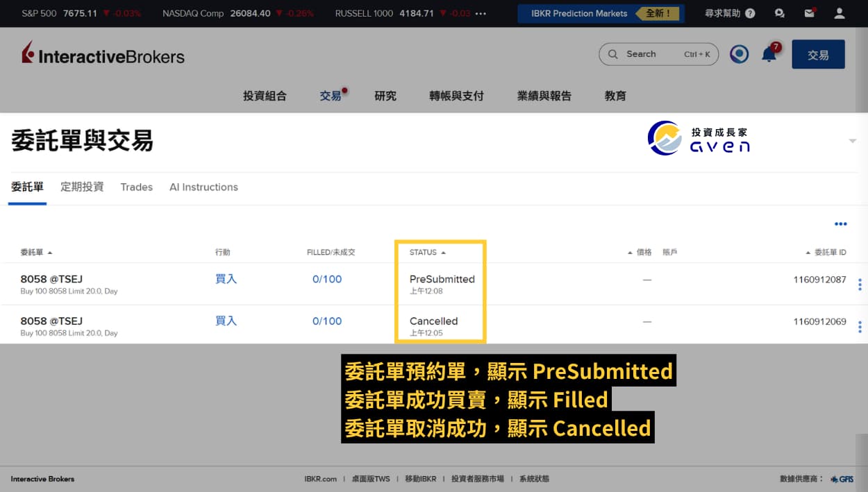Open the 投資組合 menu
868x492 pixels.
click(265, 96)
